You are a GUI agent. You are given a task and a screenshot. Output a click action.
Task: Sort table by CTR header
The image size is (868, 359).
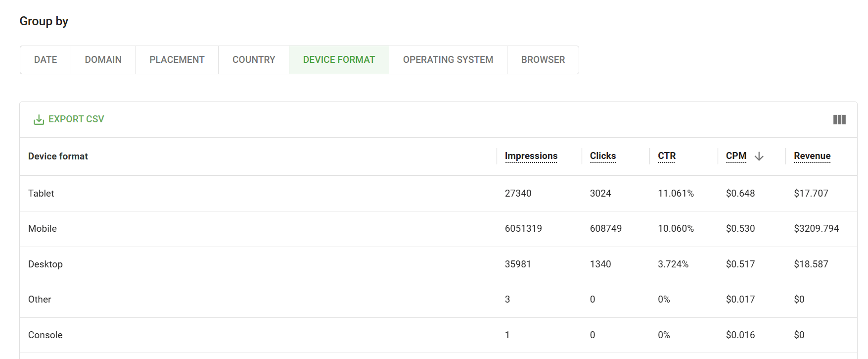tap(667, 156)
